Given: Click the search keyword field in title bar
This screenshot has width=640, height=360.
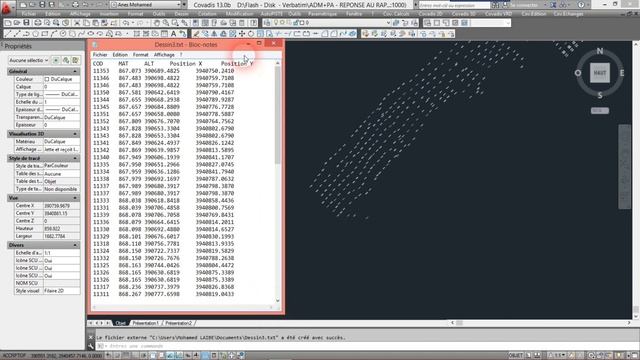Looking at the screenshot, I should click(x=454, y=5).
